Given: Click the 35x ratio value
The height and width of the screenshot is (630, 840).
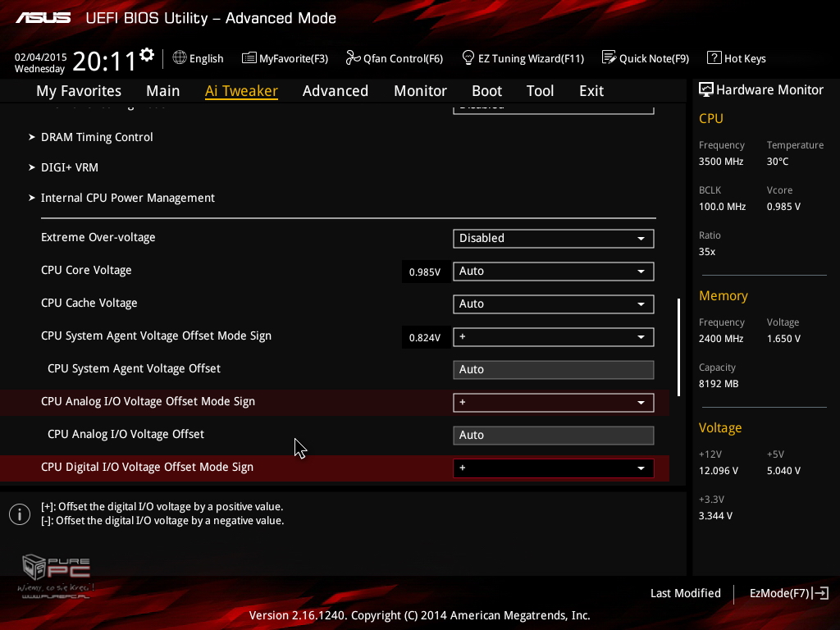Looking at the screenshot, I should tap(706, 251).
